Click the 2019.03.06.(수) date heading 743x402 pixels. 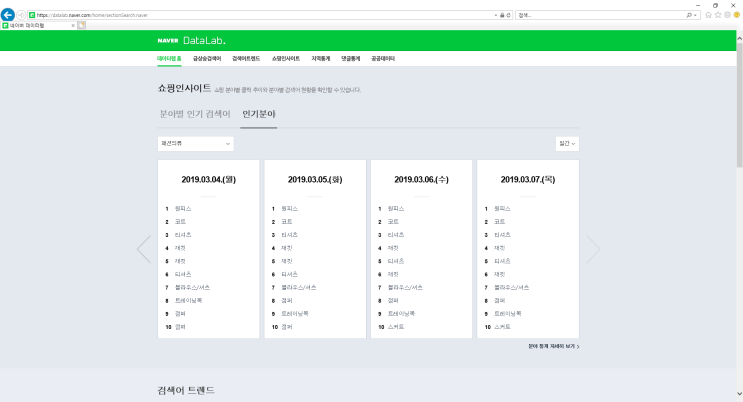pyautogui.click(x=421, y=180)
